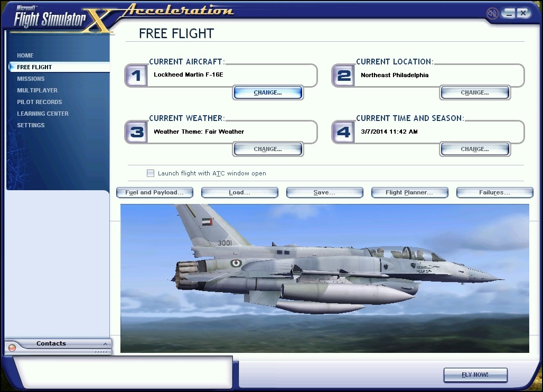The image size is (543, 392).
Task: Click the number 4 time and season icon
Action: pos(343,132)
